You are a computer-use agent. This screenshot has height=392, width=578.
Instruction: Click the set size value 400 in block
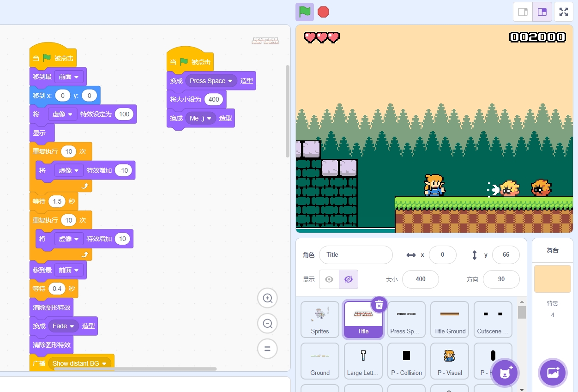pos(214,99)
